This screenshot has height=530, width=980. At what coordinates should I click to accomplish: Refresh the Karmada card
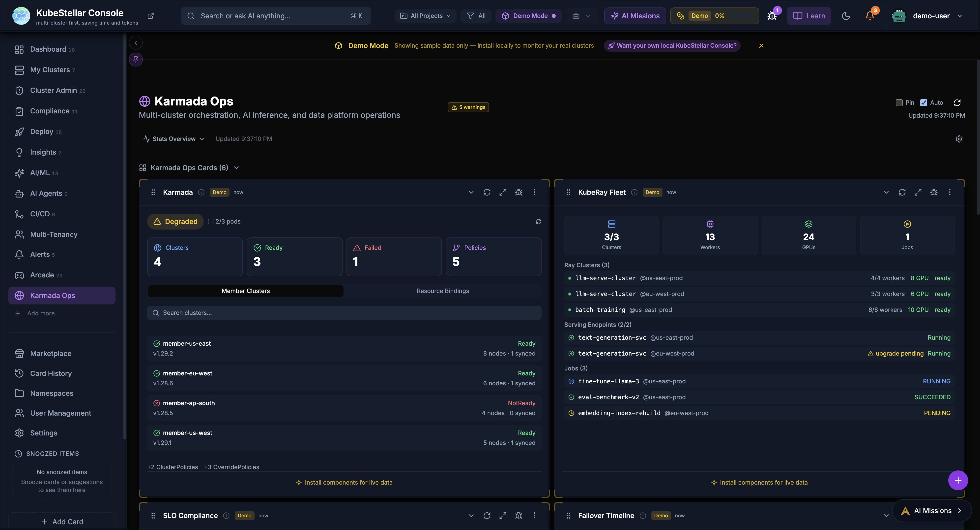tap(487, 192)
